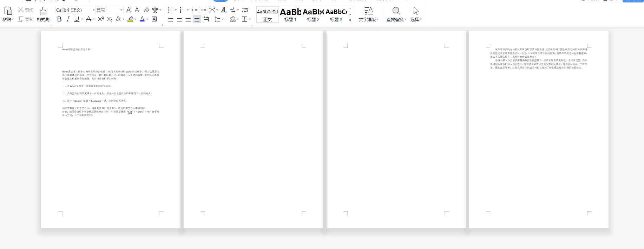The image size is (644, 249).
Task: Toggle center paragraph alignment
Action: coord(179,19)
